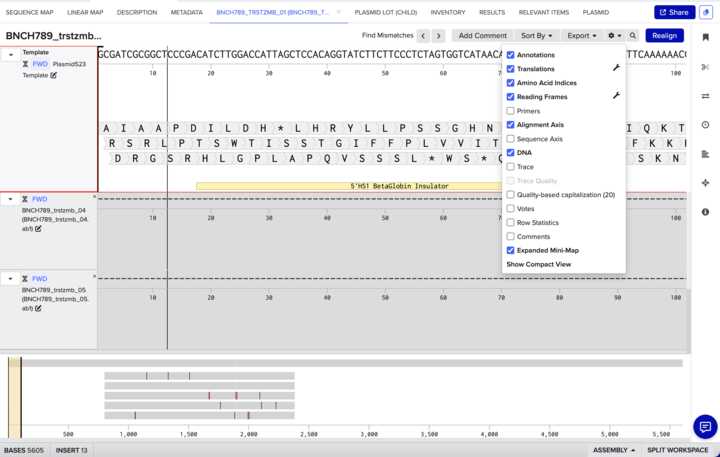The height and width of the screenshot is (457, 720).
Task: Go to previous mismatch arrow
Action: (x=423, y=36)
